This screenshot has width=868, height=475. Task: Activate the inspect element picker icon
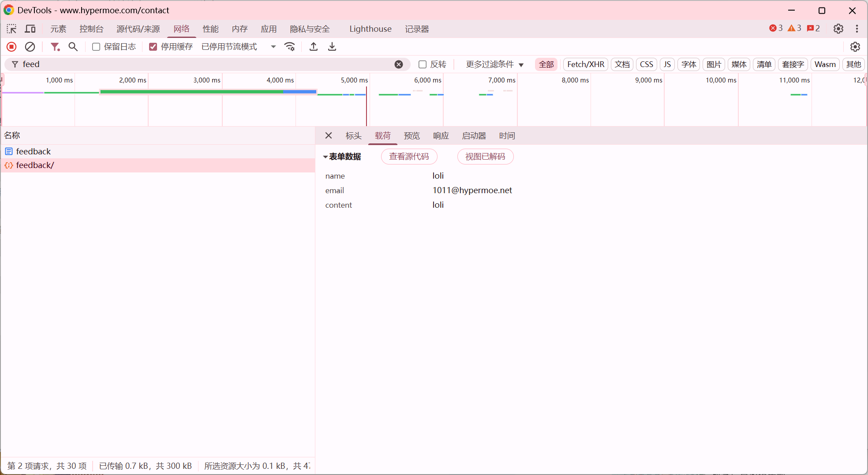coord(11,29)
